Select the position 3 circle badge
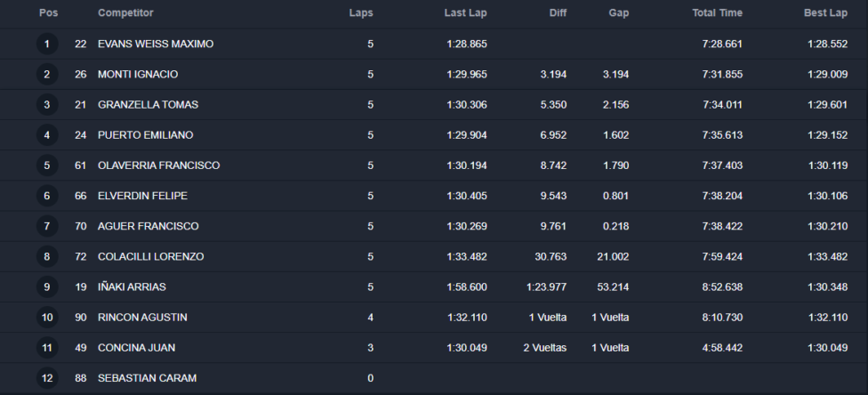868x395 pixels. coord(47,105)
